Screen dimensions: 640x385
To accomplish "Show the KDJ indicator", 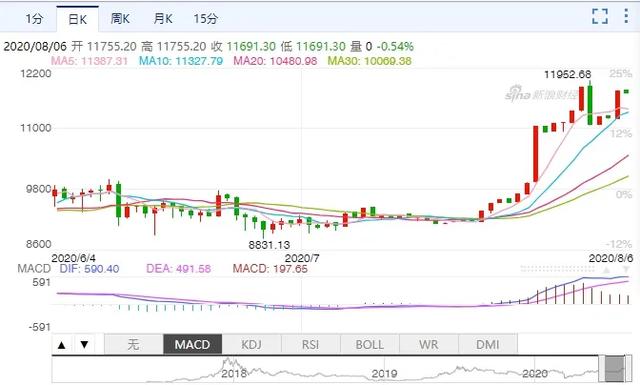I will tap(251, 344).
